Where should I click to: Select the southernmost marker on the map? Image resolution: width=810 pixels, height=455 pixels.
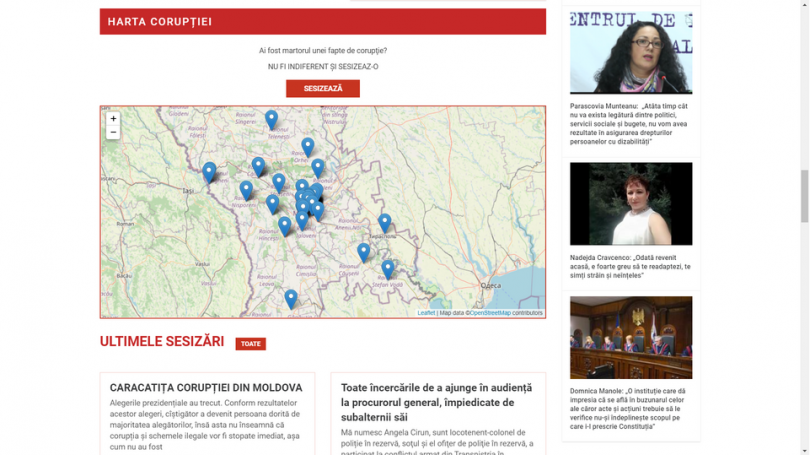[291, 299]
